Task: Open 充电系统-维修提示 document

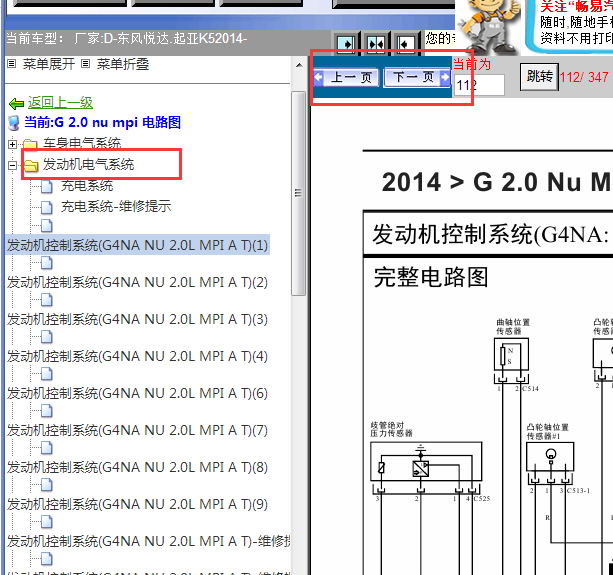Action: click(116, 206)
